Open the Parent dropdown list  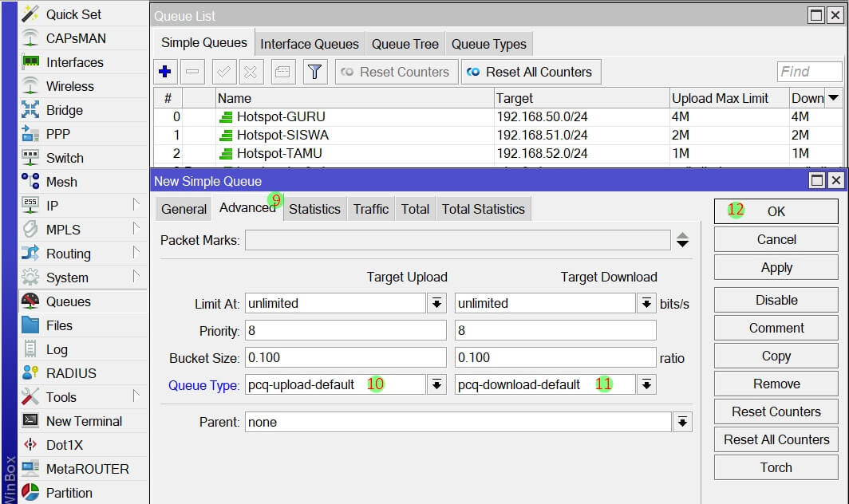[x=681, y=423]
